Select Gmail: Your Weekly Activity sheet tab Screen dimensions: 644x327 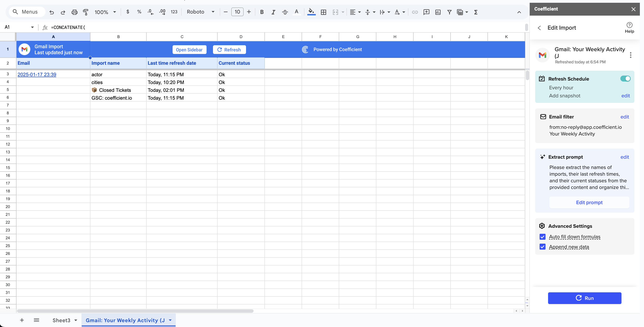point(125,320)
